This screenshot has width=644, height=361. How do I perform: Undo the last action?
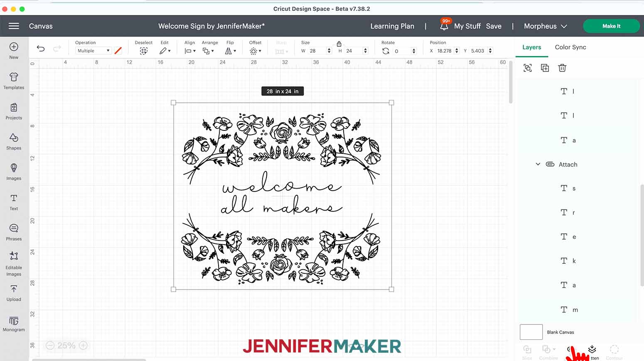click(x=41, y=49)
